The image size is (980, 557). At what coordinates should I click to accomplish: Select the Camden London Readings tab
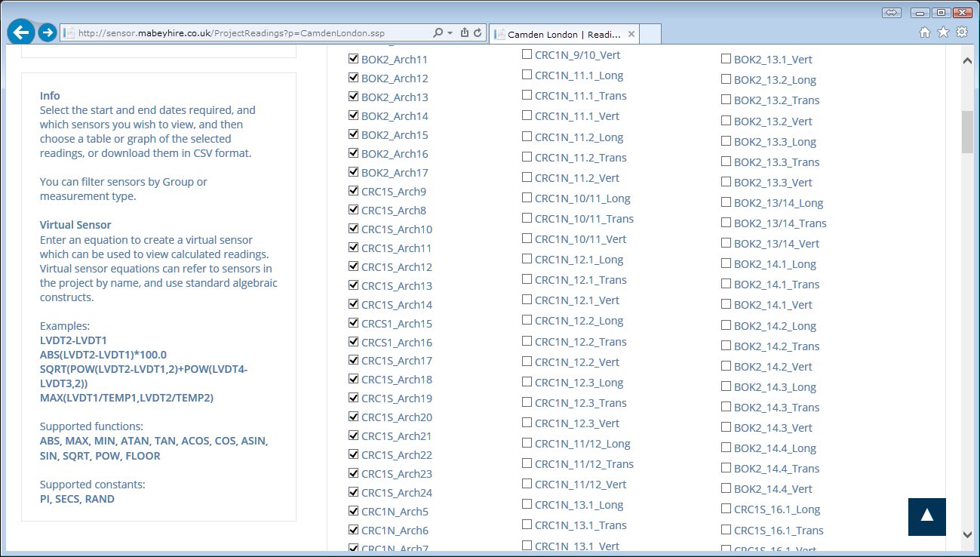564,34
